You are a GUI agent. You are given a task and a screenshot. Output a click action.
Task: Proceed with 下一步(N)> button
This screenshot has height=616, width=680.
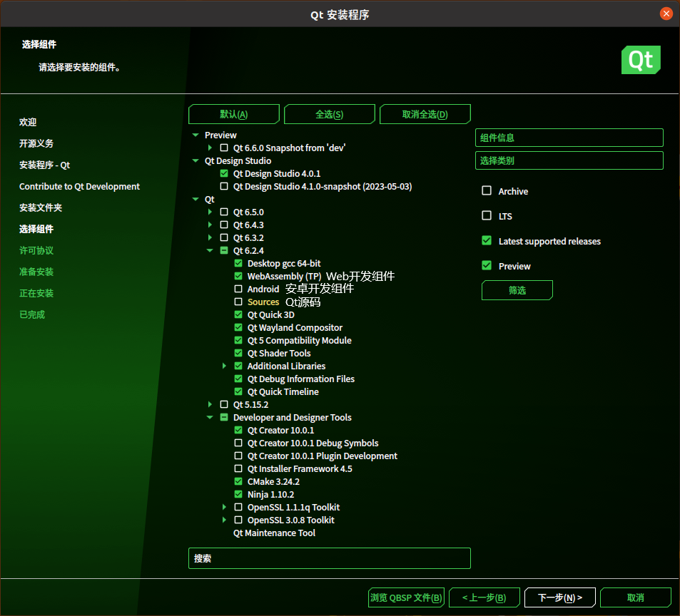(x=560, y=597)
